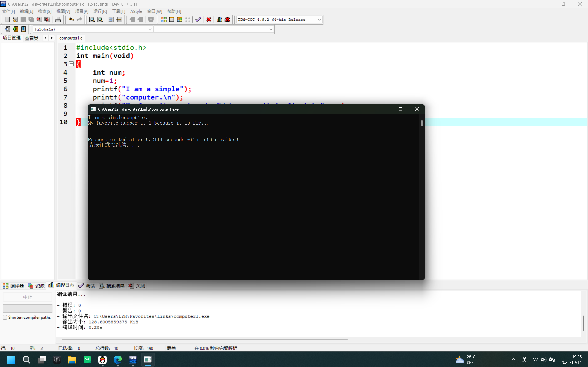Click the Find magnifier toolbar icon

pyautogui.click(x=92, y=19)
